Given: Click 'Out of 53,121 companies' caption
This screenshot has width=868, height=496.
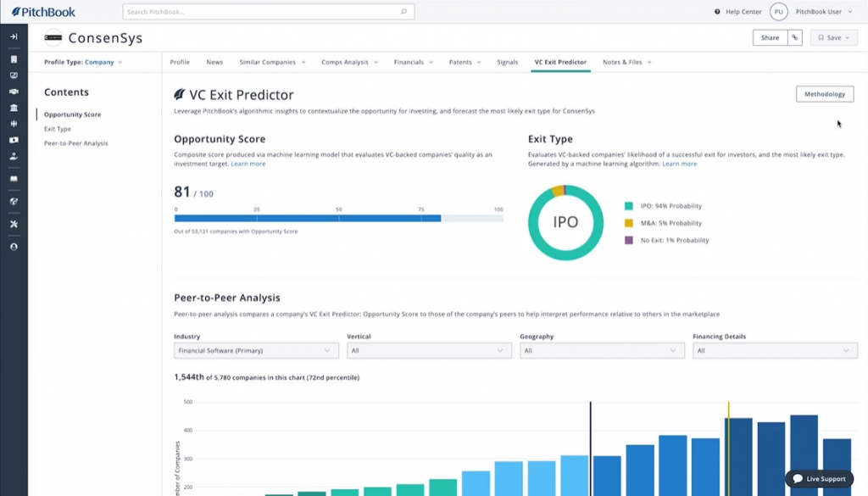Looking at the screenshot, I should click(236, 231).
